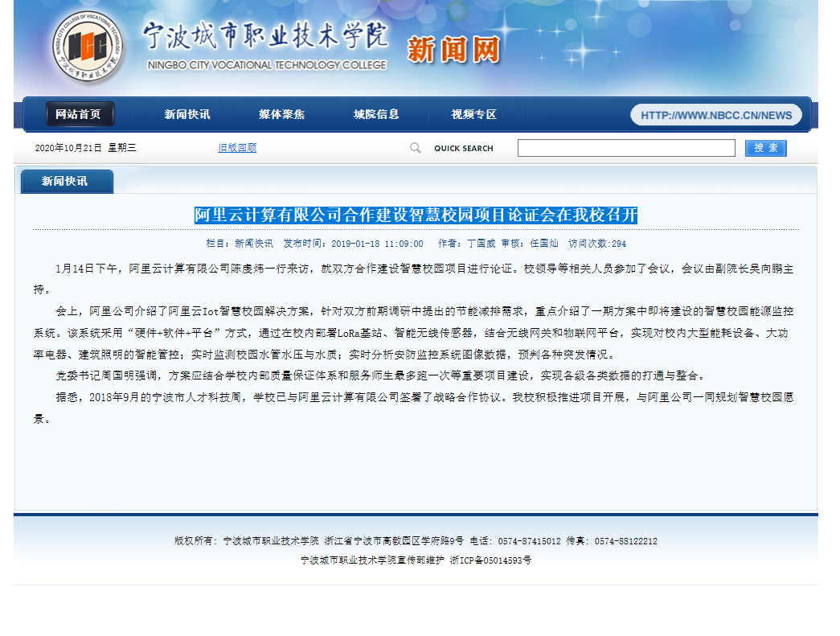The width and height of the screenshot is (840, 636).
Task: Open the 新闻快讯 navigation menu item
Action: point(187,114)
